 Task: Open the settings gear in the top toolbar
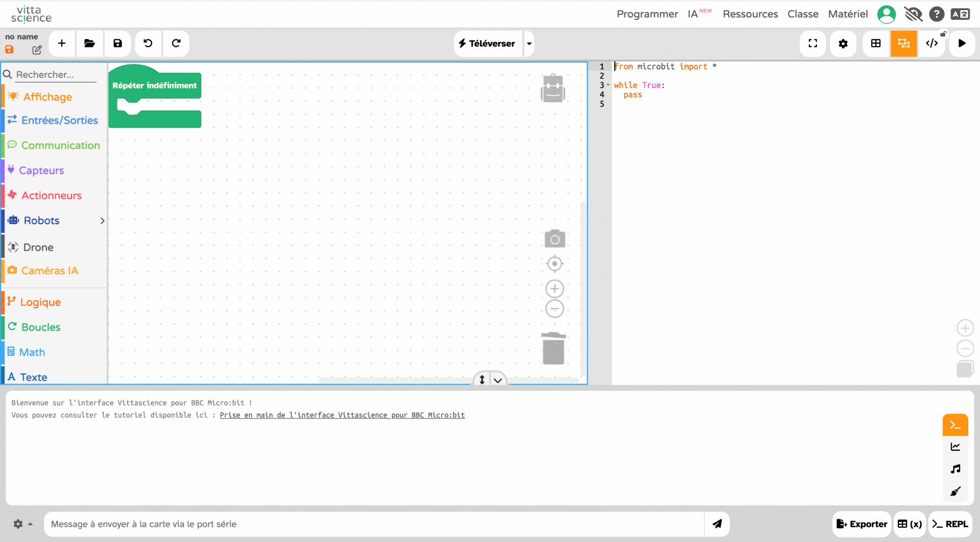tap(843, 44)
